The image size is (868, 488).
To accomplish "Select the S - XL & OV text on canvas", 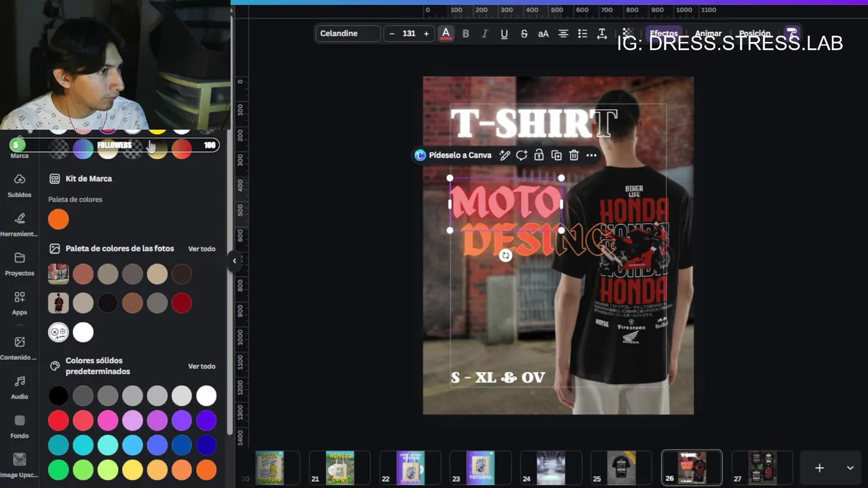I will coord(498,378).
